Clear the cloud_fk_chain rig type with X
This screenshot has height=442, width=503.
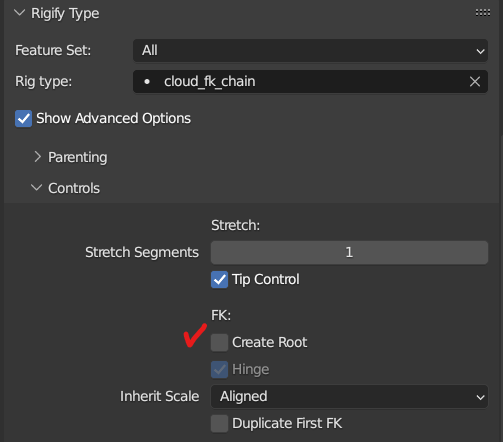(x=475, y=82)
